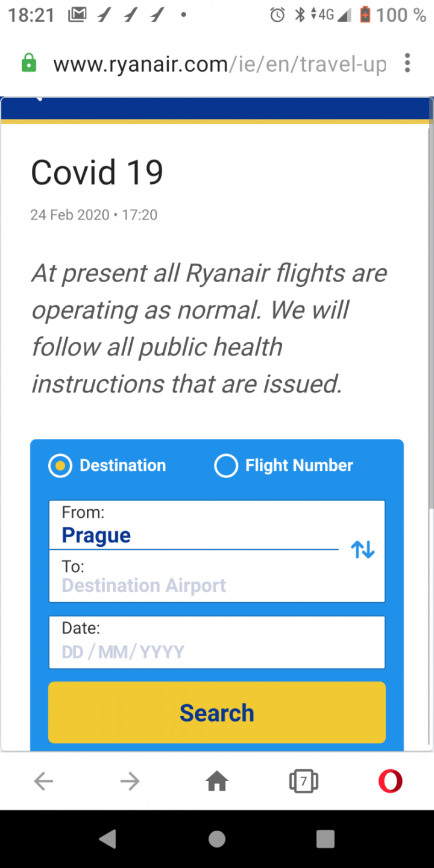Tap the page scrollbar on right edge
Screen dimensions: 434x868
(x=430, y=301)
